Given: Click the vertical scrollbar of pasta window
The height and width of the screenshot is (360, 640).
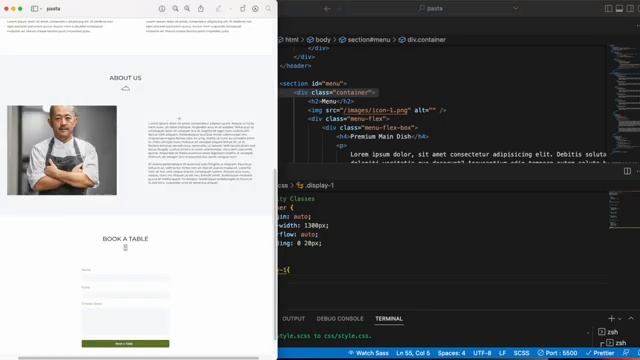Looking at the screenshot, I should click(275, 253).
